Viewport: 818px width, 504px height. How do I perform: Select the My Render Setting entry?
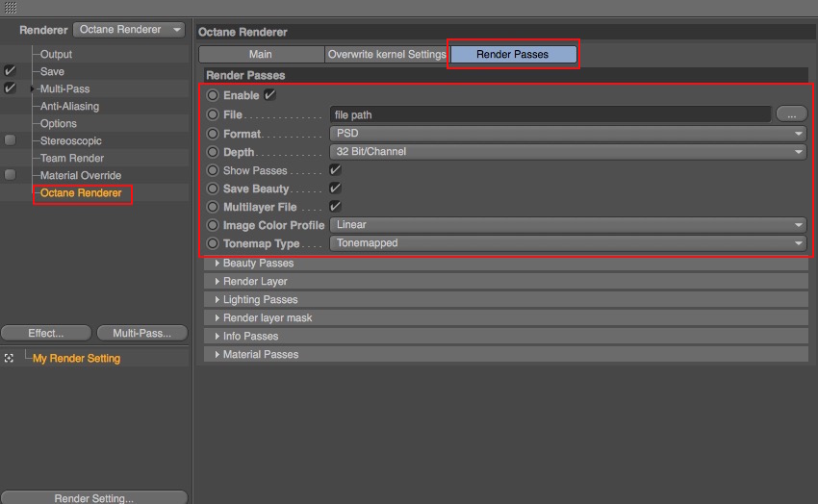point(76,359)
